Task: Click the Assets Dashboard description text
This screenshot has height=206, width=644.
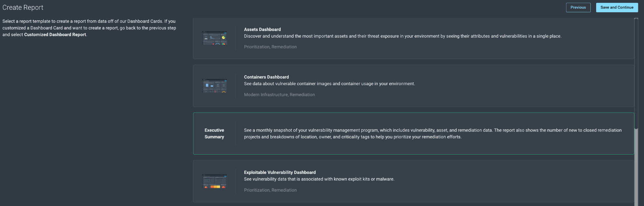Action: 402,36
